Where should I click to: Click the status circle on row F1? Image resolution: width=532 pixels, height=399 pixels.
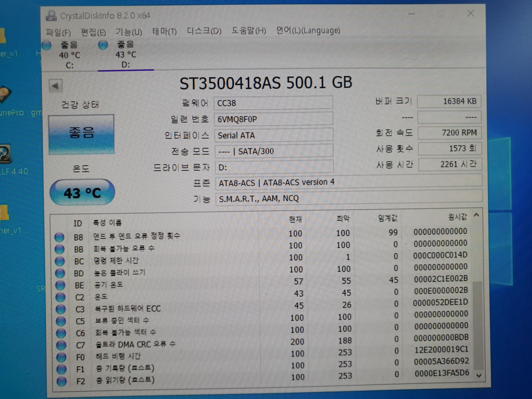click(61, 369)
